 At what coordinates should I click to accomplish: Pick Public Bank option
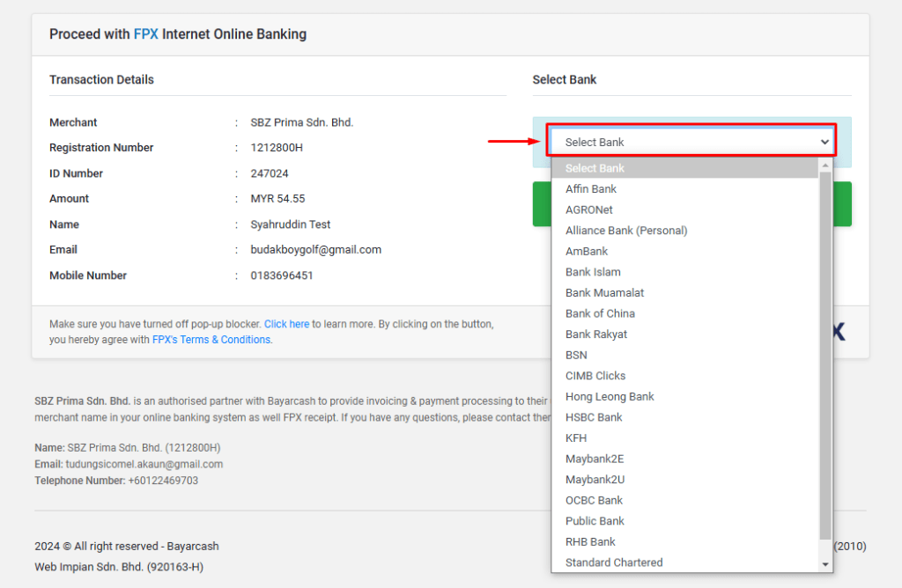pyautogui.click(x=684, y=521)
